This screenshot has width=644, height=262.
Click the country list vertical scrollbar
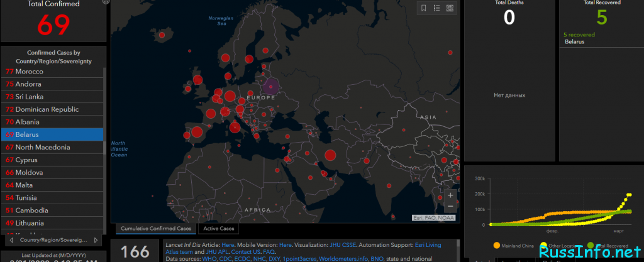pyautogui.click(x=105, y=150)
